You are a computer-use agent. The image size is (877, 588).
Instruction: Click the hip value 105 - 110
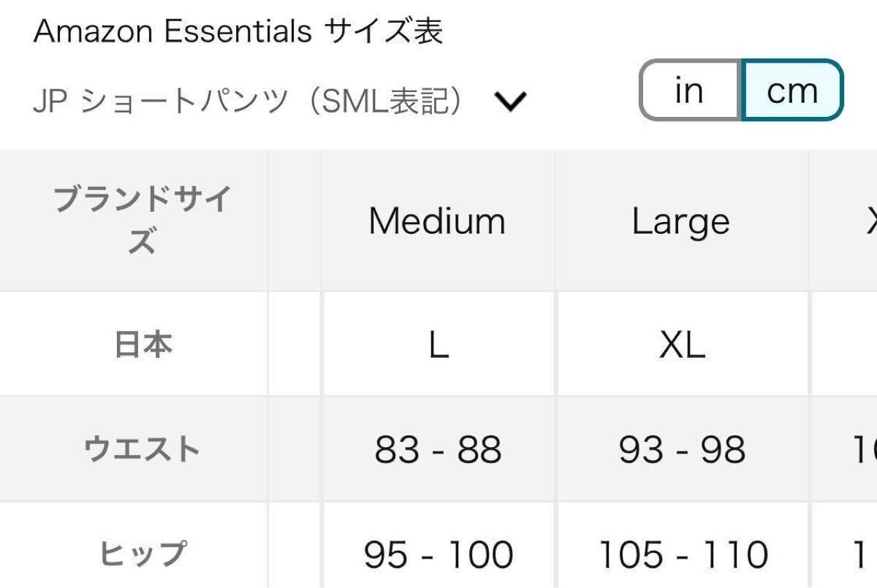pos(682,555)
